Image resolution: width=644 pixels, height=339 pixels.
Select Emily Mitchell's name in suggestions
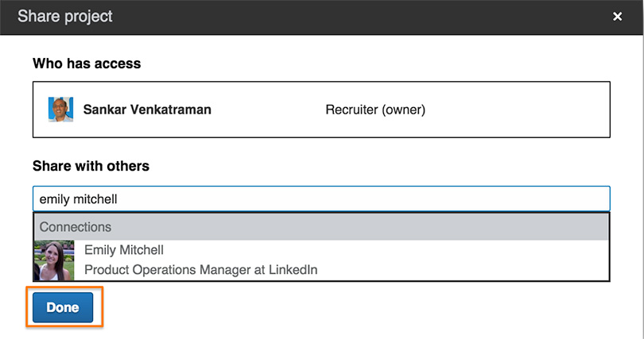pos(124,250)
